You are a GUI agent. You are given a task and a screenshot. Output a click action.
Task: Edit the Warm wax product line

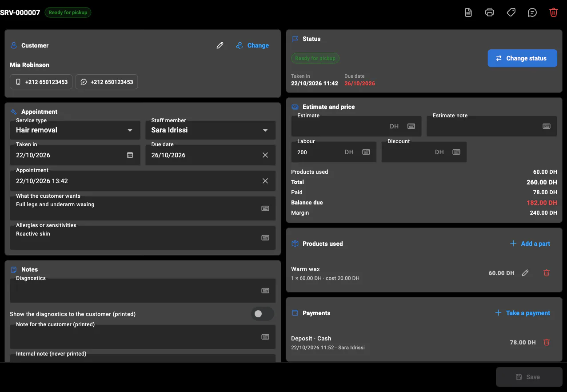tap(525, 273)
